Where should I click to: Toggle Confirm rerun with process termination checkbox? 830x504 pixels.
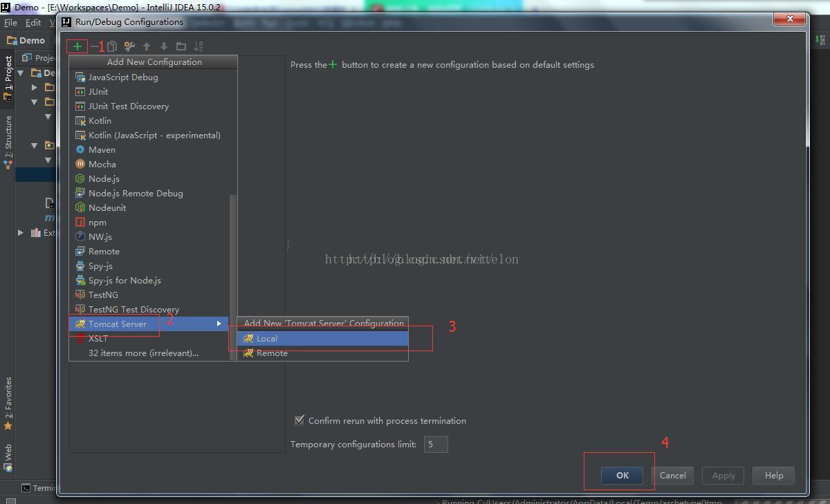point(299,420)
